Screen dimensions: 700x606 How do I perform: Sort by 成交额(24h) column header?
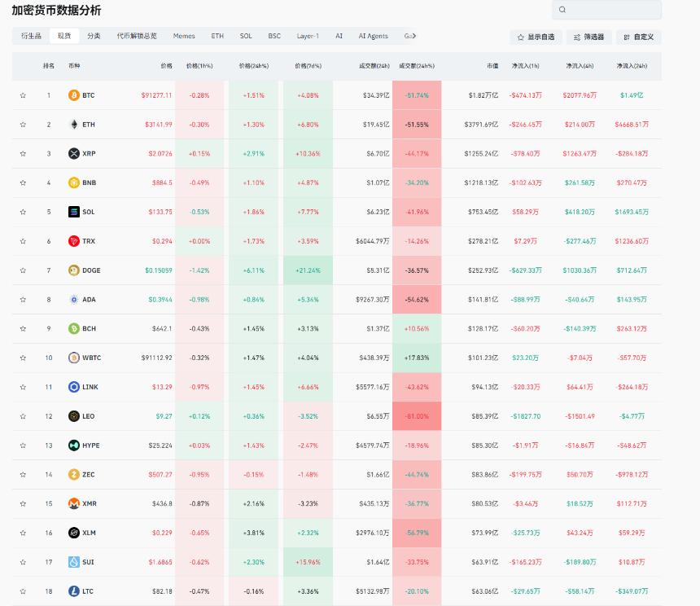(x=374, y=66)
